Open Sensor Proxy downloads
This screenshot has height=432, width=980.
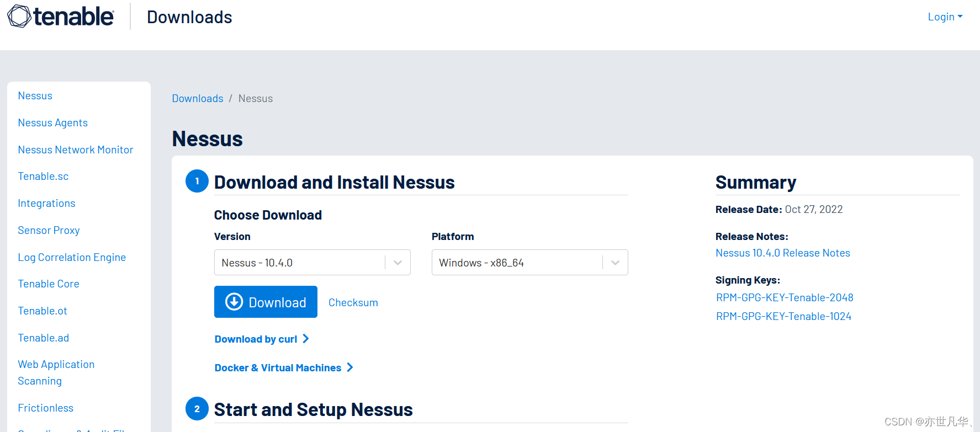[x=49, y=231]
